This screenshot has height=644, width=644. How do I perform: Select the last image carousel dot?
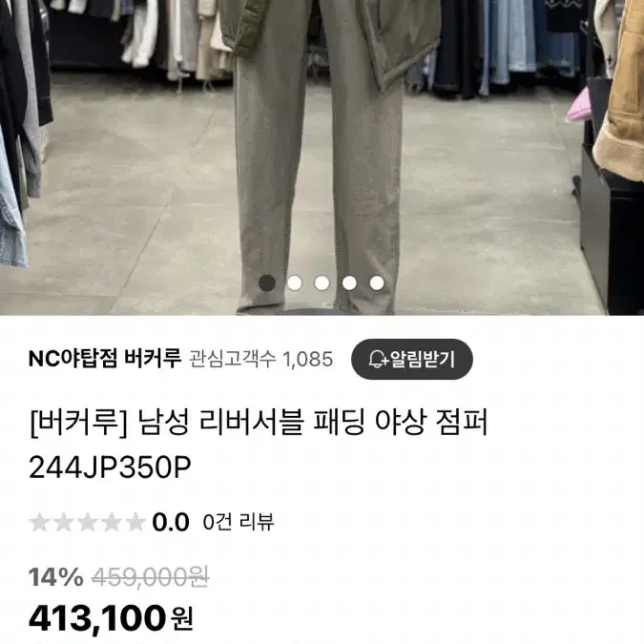377,282
